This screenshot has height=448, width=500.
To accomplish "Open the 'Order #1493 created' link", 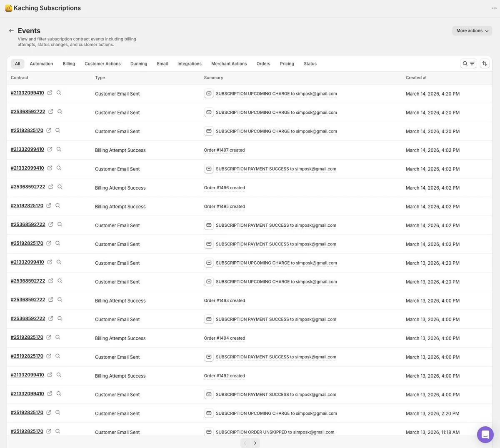I will pos(225,300).
